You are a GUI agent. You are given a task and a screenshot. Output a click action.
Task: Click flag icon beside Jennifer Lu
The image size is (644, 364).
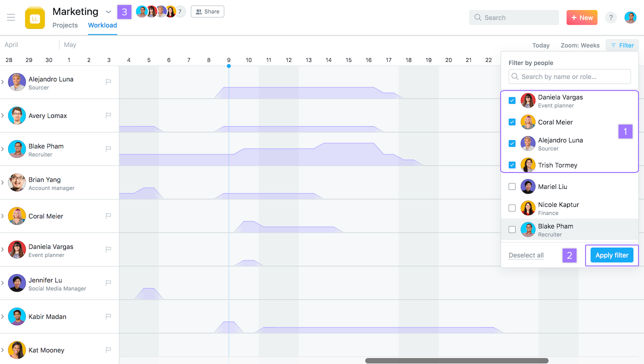click(x=108, y=283)
